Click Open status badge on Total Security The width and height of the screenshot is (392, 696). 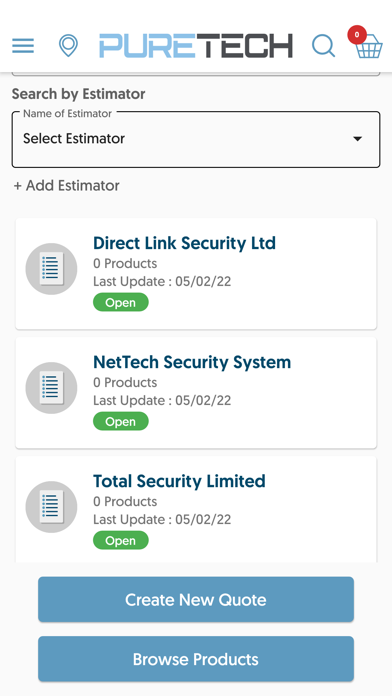pyautogui.click(x=121, y=540)
